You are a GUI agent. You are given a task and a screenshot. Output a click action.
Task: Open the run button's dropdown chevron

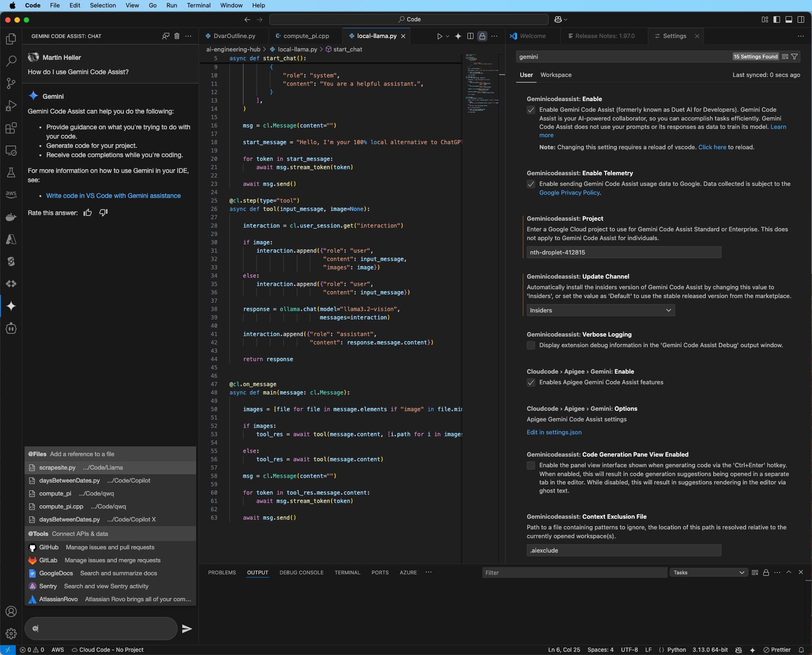point(447,36)
